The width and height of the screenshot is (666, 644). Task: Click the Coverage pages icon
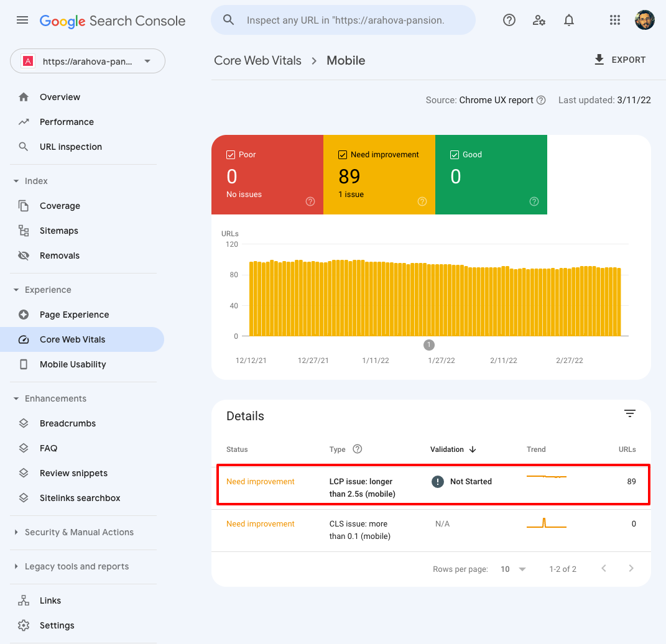(24, 206)
